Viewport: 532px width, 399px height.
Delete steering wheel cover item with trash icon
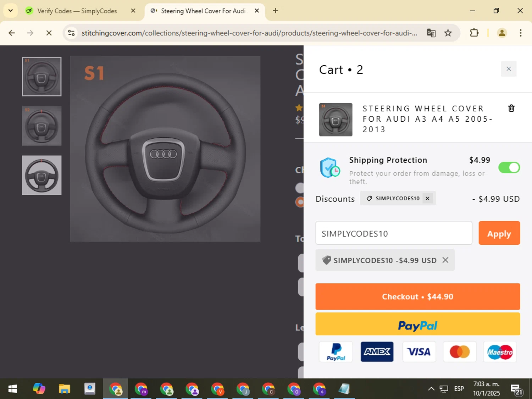click(x=511, y=108)
